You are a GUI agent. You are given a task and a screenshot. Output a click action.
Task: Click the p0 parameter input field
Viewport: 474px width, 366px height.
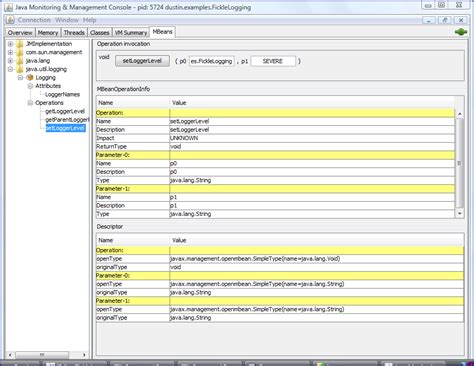pos(212,61)
